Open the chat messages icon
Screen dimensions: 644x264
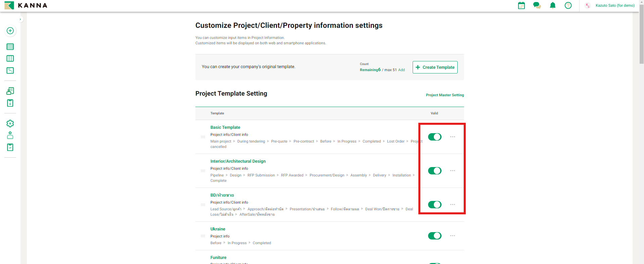[x=537, y=5]
